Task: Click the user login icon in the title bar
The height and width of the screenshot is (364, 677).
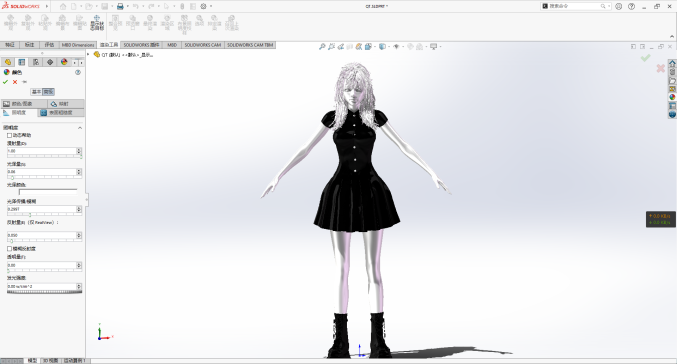Action: pos(619,6)
